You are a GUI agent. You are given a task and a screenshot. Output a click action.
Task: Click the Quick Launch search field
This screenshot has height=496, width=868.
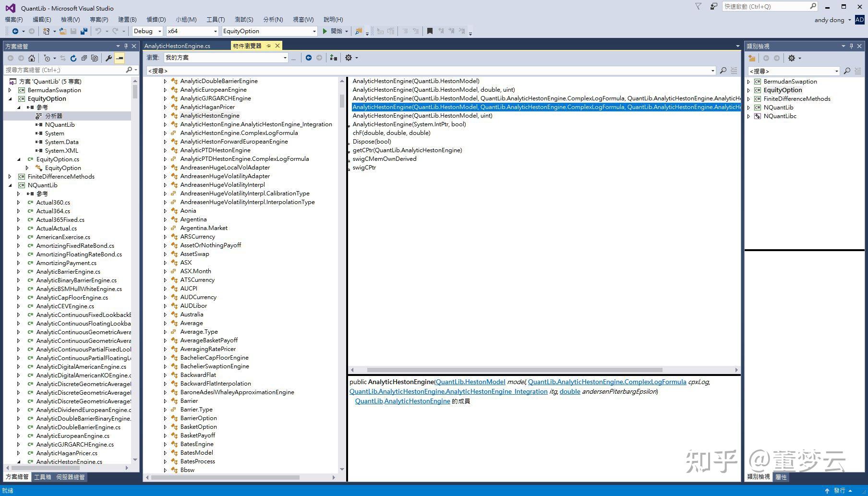point(765,6)
